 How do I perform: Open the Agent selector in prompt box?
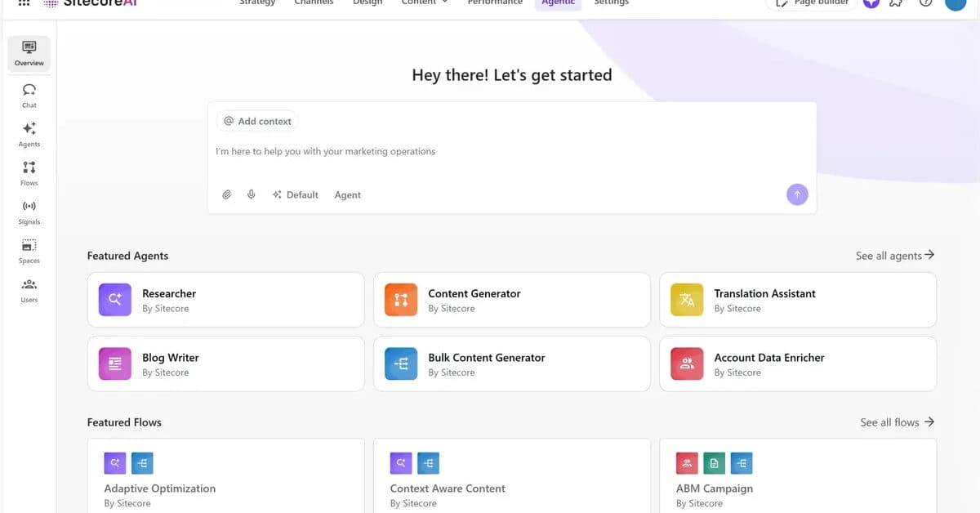348,194
